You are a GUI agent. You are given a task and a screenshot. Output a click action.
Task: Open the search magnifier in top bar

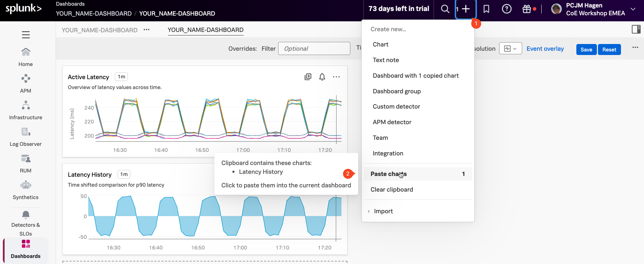tap(445, 9)
